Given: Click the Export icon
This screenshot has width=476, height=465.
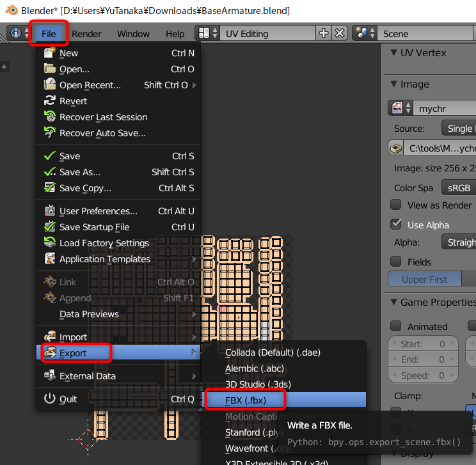Looking at the screenshot, I should [x=49, y=352].
